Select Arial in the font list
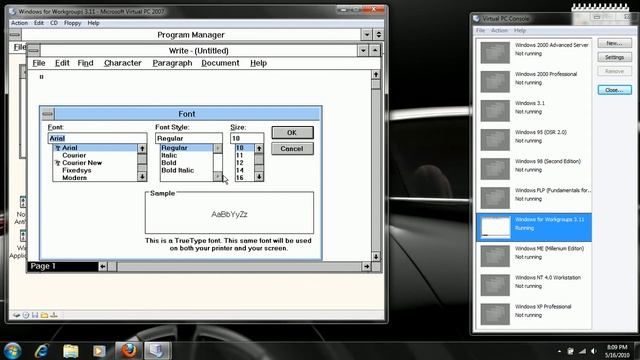The width and height of the screenshot is (640, 360). [96, 148]
